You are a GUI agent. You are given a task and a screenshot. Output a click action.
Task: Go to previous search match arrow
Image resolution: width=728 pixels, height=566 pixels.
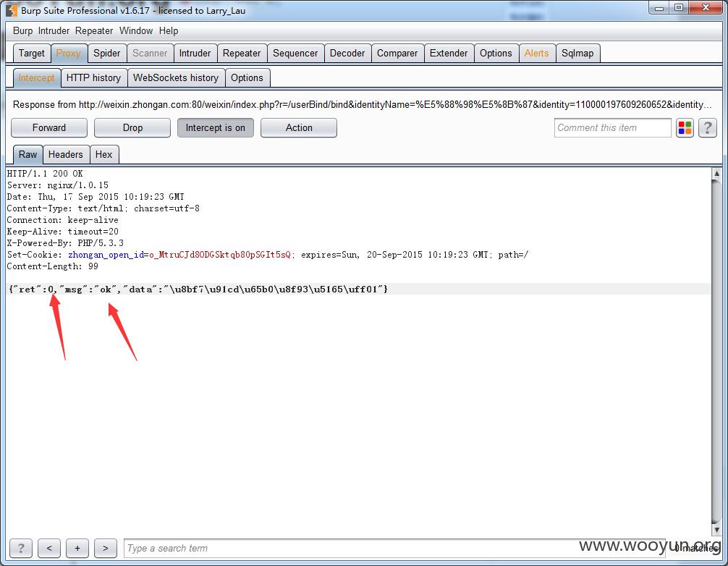(49, 549)
